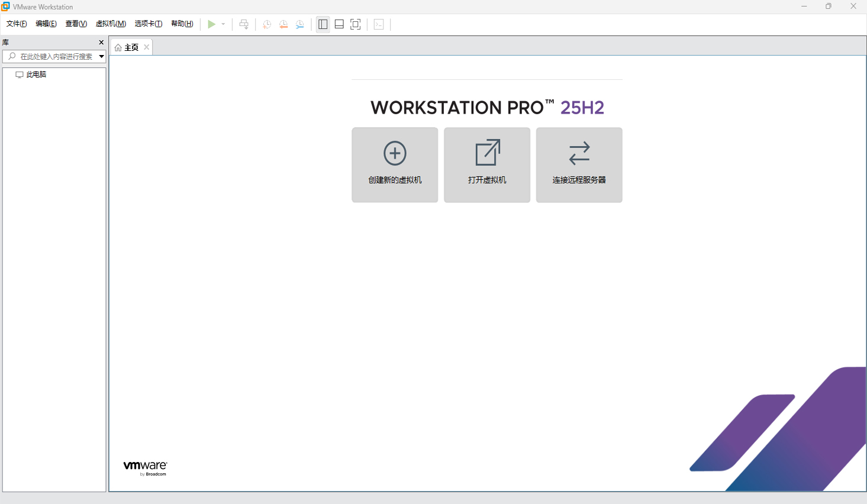Toggle the Library panel view icon
The image size is (867, 504).
[323, 24]
